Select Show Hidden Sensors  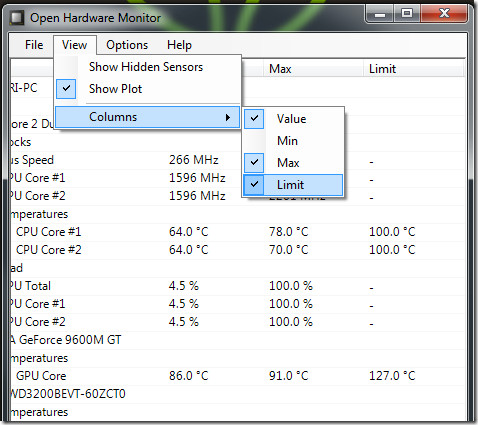coord(147,67)
